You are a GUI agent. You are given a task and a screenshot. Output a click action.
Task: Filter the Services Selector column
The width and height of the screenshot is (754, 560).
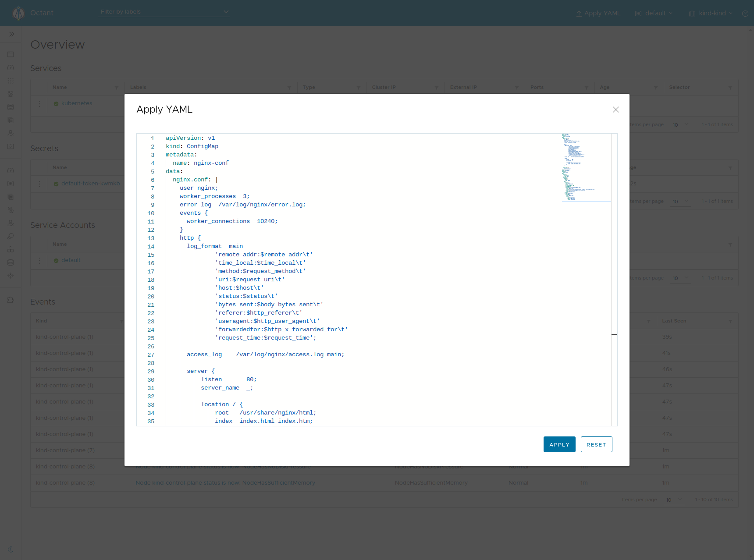pyautogui.click(x=730, y=88)
